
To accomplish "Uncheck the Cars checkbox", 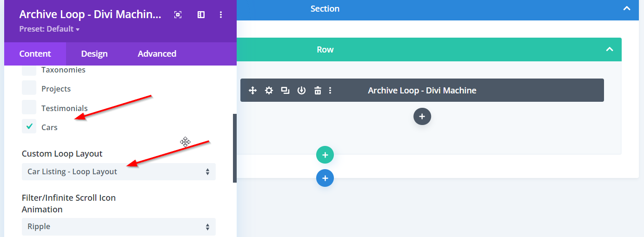I will coord(29,126).
